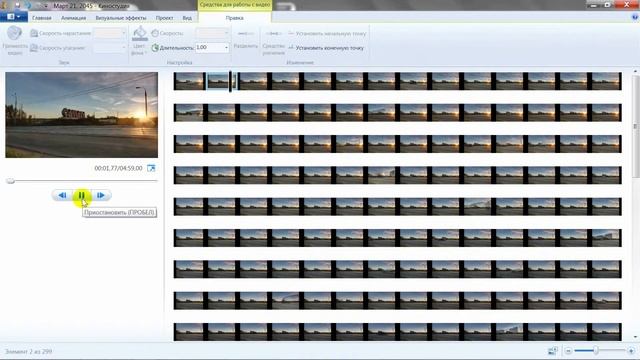Click the Duration value field 1,00
The height and width of the screenshot is (360, 640).
click(209, 48)
